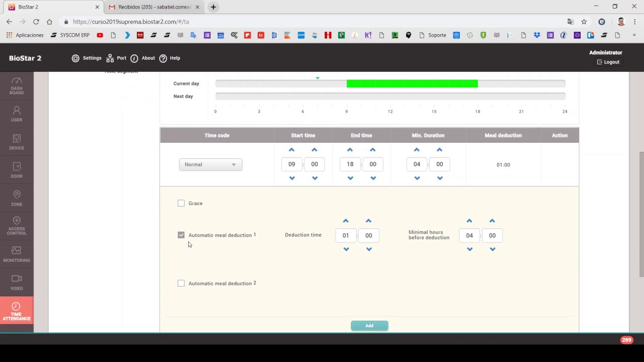Open Help from the top bar
Viewport: 644px width, 362px height.
[170, 58]
